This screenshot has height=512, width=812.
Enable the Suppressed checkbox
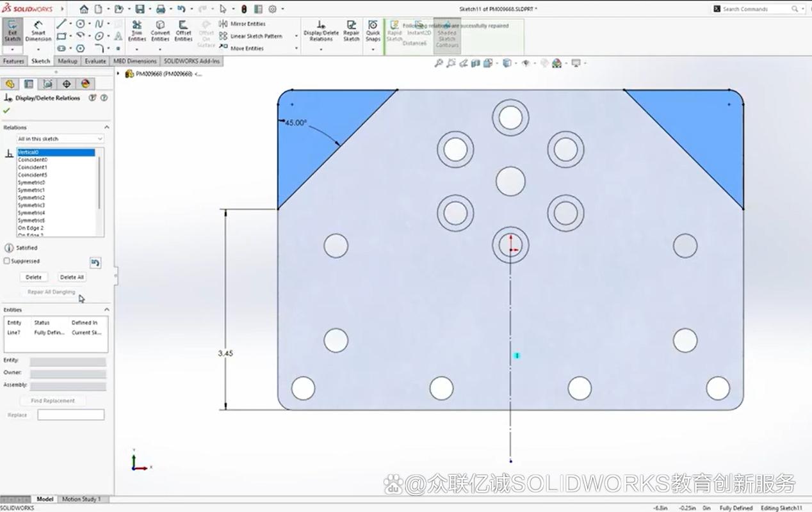click(x=6, y=260)
